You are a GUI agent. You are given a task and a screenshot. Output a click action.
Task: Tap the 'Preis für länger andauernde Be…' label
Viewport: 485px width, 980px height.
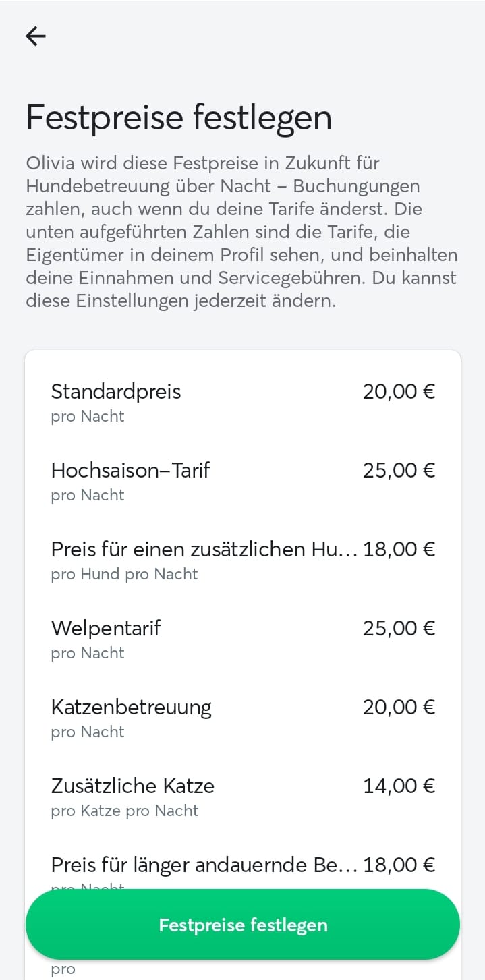204,865
